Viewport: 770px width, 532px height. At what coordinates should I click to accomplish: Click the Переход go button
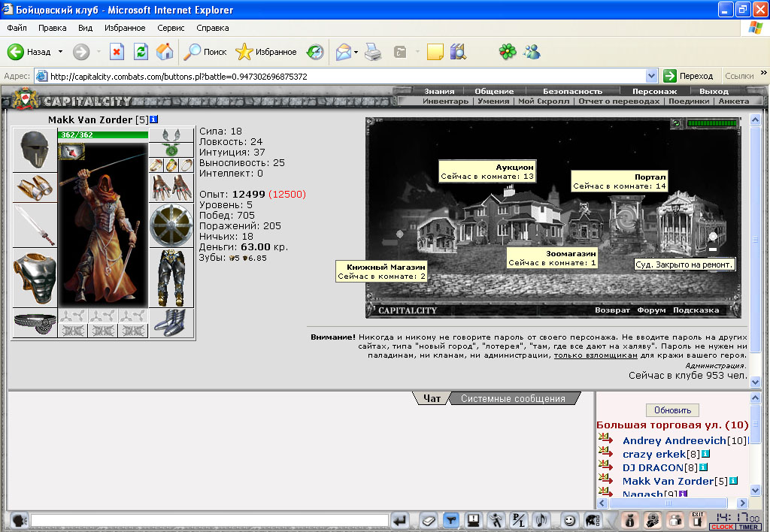click(689, 76)
